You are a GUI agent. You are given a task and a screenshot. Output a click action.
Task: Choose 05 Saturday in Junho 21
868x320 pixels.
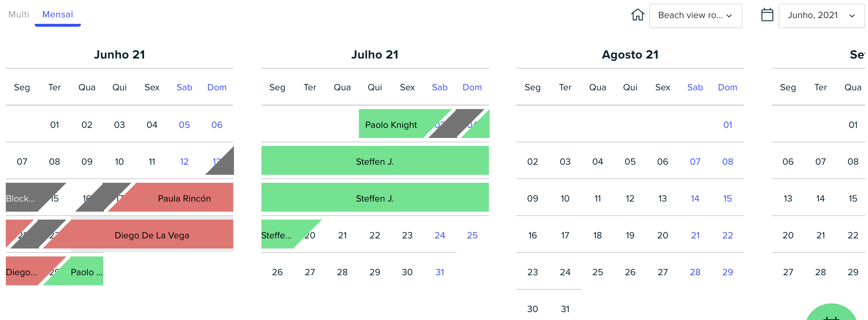pos(184,125)
